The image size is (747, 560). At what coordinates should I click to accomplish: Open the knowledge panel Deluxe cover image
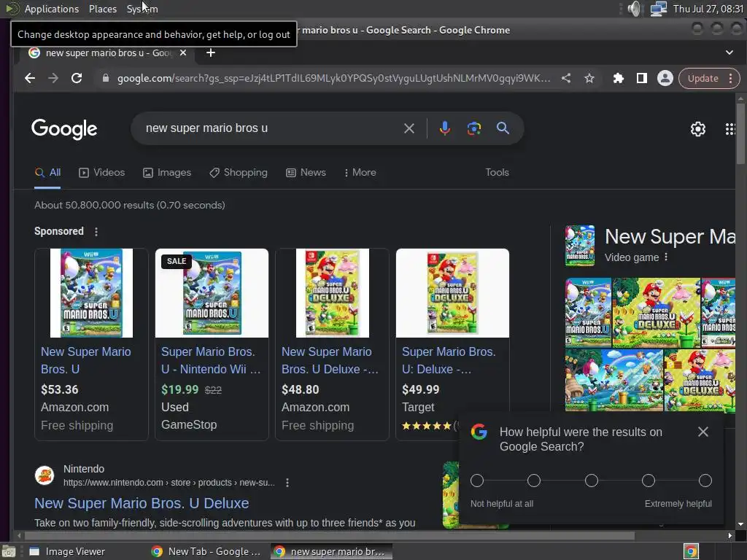click(x=656, y=312)
